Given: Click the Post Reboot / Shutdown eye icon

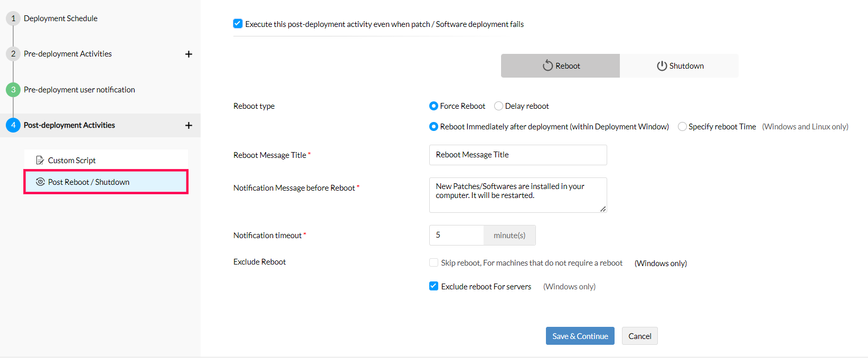Looking at the screenshot, I should 40,182.
